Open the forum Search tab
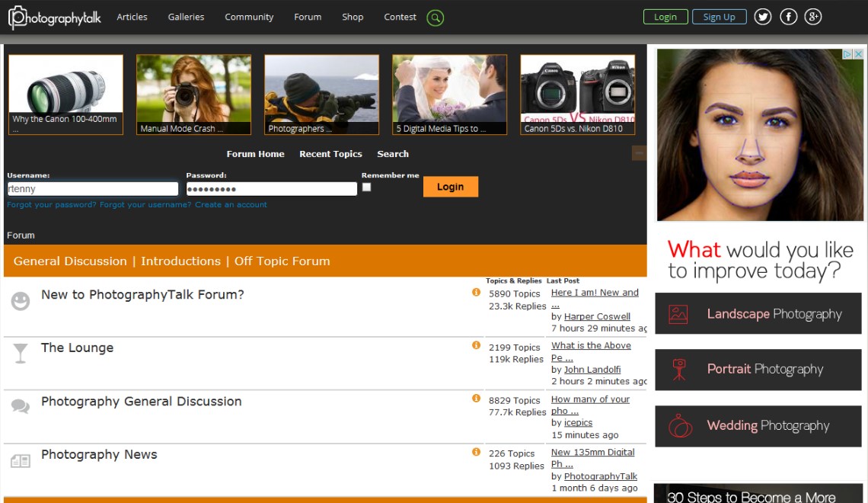868x503 pixels. [x=393, y=154]
